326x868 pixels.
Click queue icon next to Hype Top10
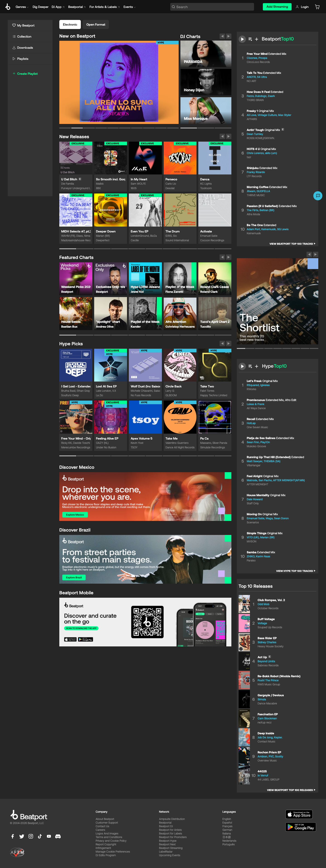click(250, 366)
